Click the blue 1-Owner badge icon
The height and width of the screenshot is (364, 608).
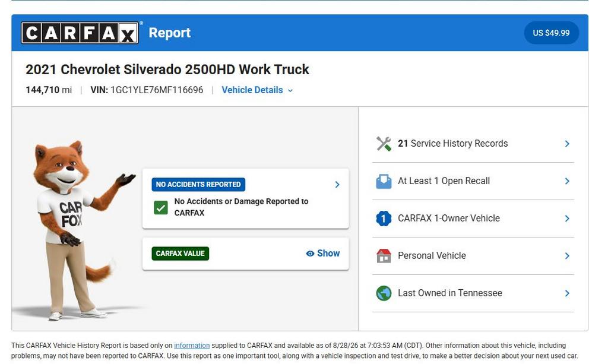point(384,219)
